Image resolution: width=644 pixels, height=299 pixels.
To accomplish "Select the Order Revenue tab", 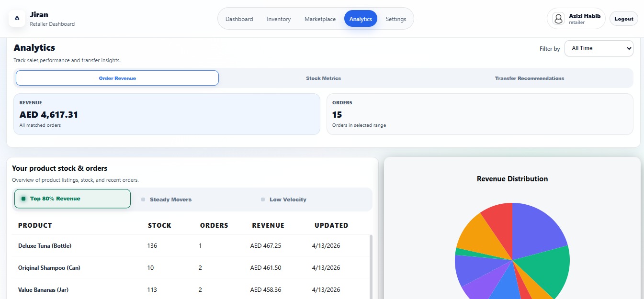I will (117, 78).
